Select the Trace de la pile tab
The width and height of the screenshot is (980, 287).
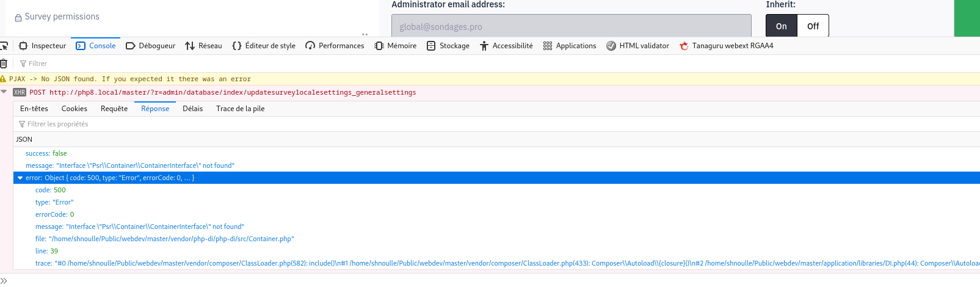click(240, 109)
